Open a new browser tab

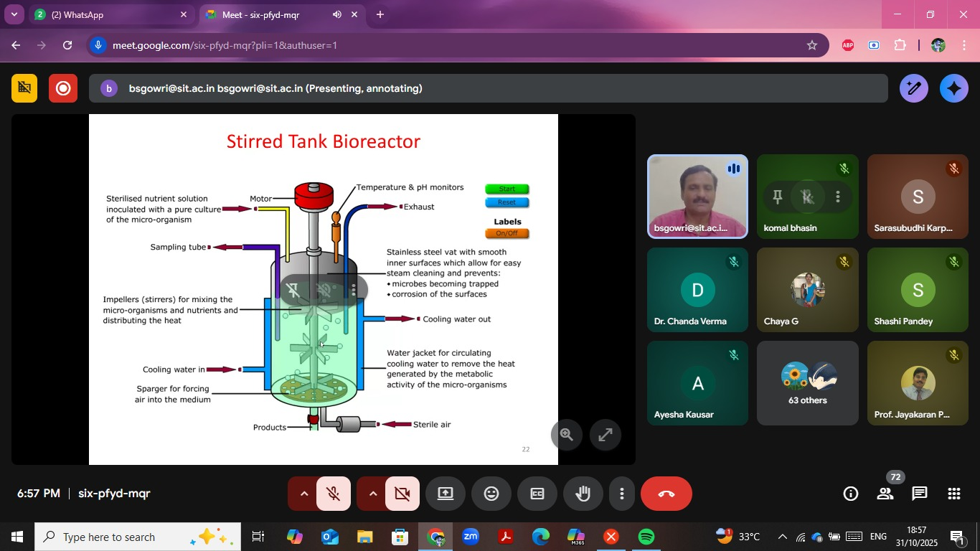[x=380, y=14]
